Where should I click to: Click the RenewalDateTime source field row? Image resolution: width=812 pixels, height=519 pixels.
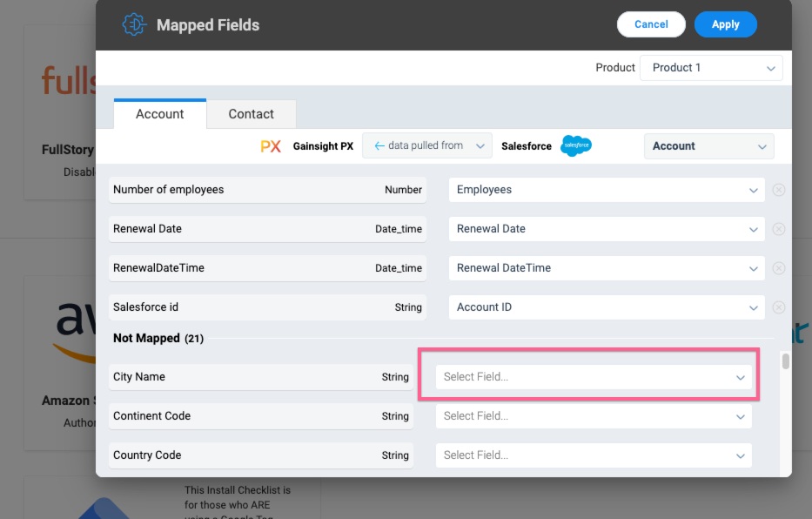pyautogui.click(x=267, y=268)
